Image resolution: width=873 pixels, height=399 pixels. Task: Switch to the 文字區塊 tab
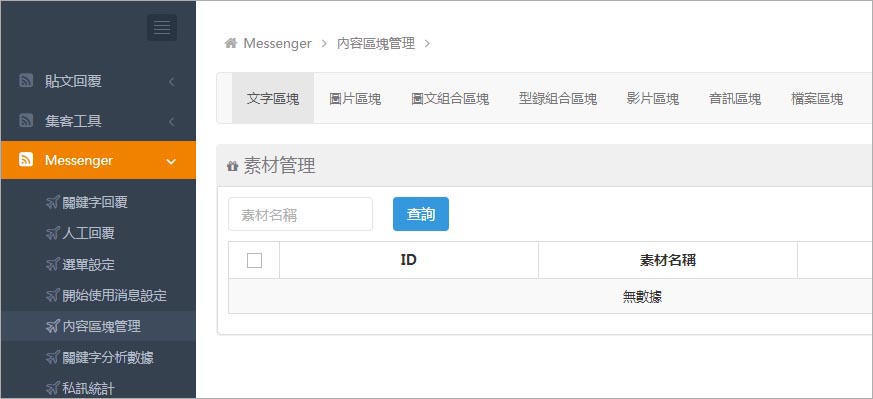click(273, 98)
